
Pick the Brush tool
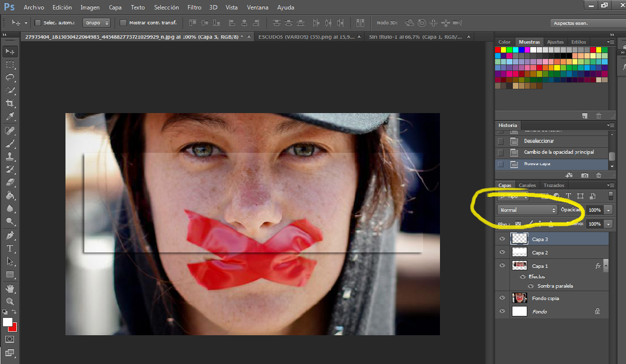tap(10, 144)
